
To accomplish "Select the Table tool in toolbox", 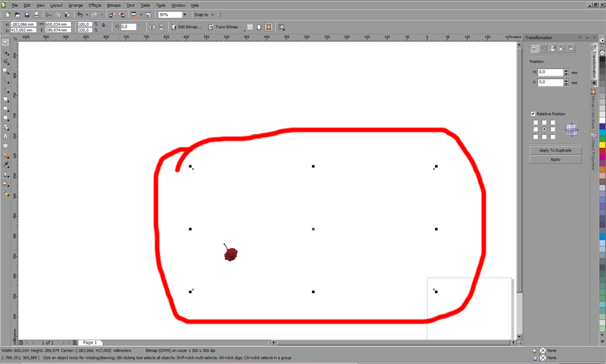I will 5,146.
